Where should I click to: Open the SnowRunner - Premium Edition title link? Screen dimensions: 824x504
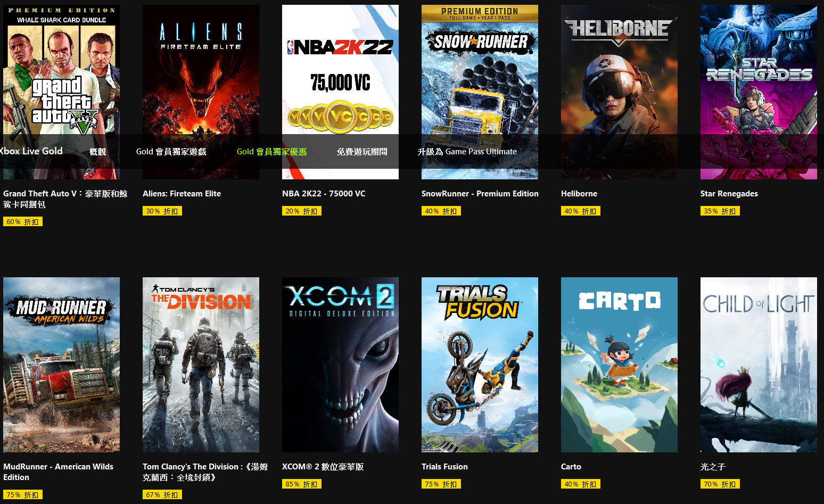(480, 194)
